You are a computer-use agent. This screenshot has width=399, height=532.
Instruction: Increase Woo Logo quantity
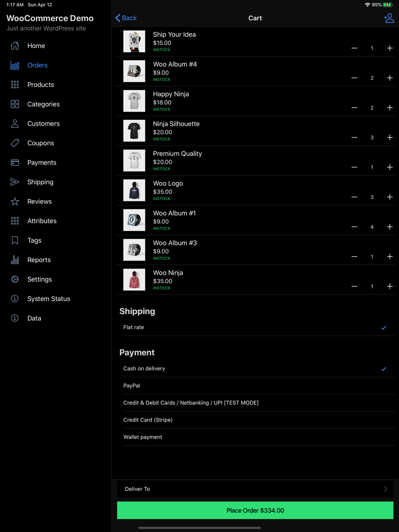click(390, 197)
